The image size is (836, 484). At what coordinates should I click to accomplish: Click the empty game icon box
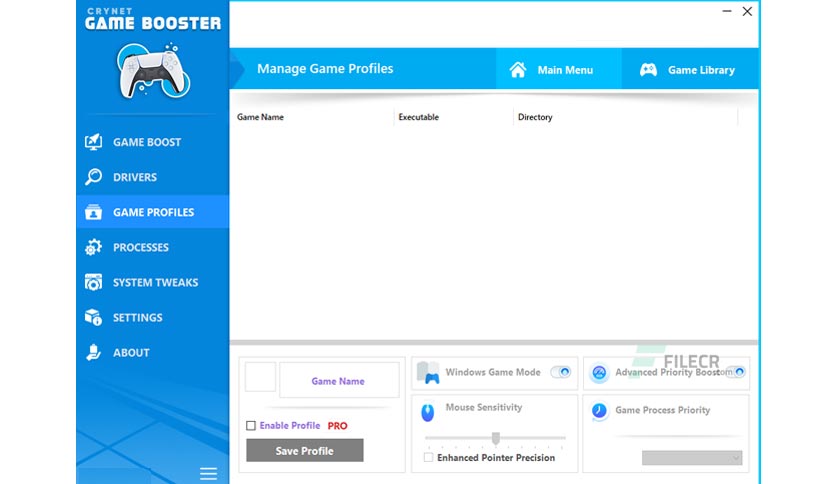click(x=260, y=377)
